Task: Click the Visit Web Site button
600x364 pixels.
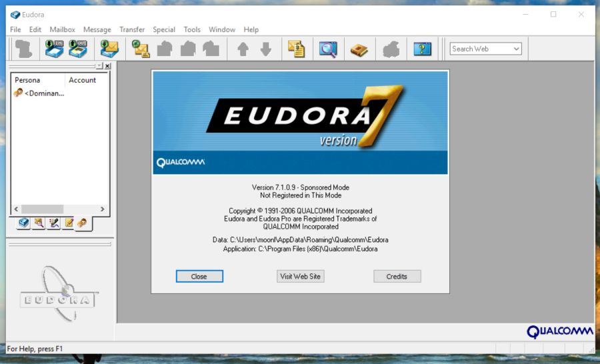Action: (x=301, y=276)
